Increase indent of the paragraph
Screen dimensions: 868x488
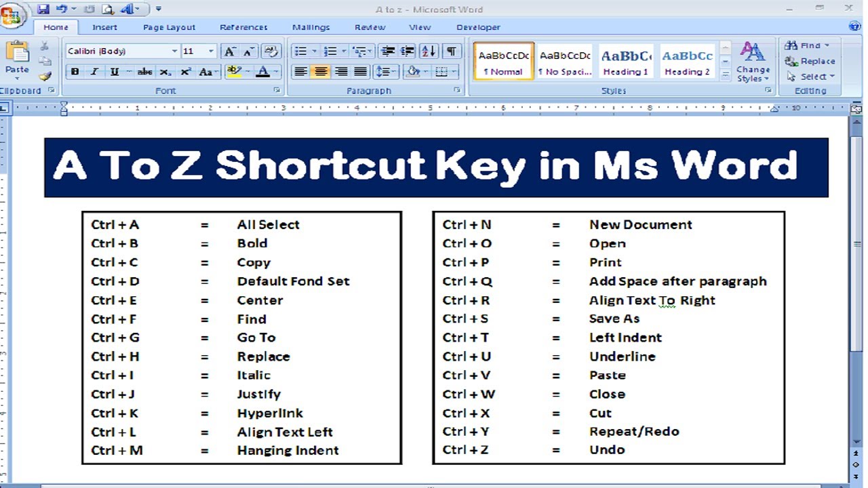click(407, 51)
